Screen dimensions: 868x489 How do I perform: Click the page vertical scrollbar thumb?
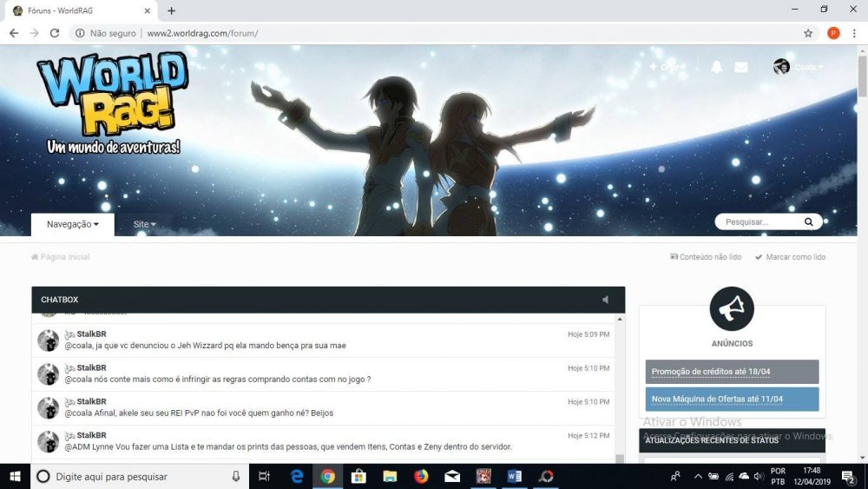click(x=862, y=76)
